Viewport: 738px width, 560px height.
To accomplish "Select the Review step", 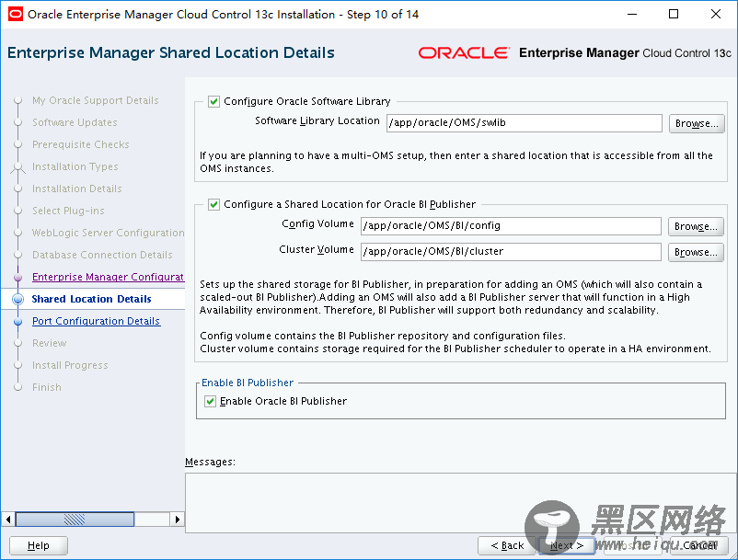I will click(50, 343).
